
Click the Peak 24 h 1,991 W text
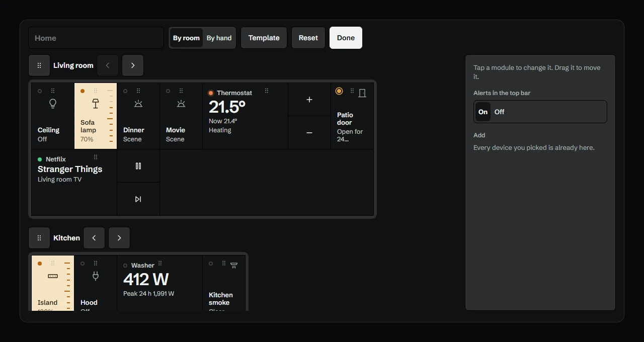point(149,294)
